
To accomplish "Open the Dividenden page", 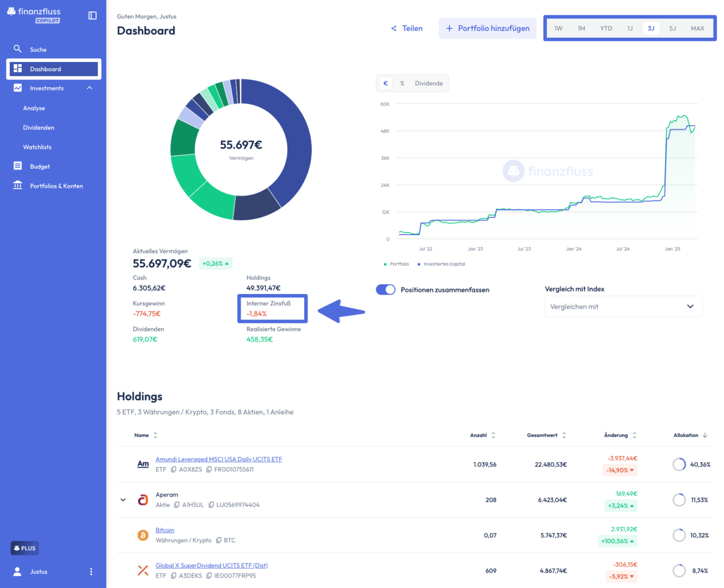I will [x=39, y=128].
